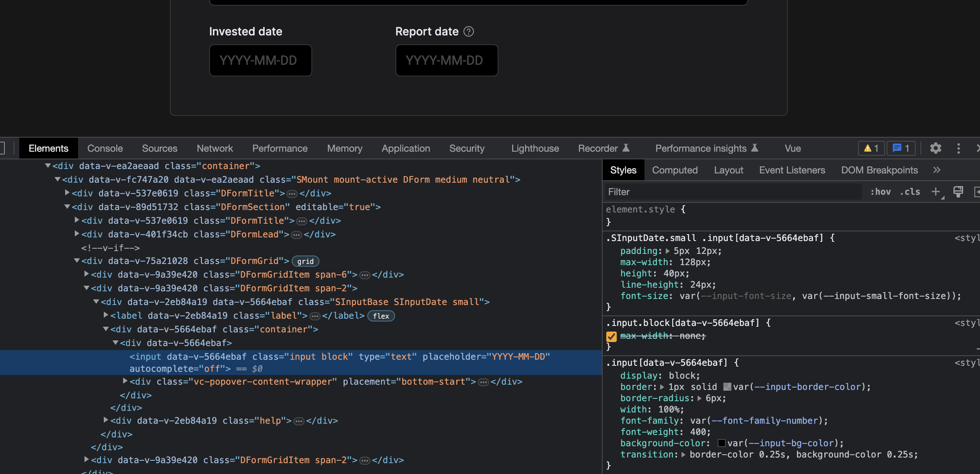980x474 pixels.
Task: Show more Styles pane tabs chevron
Action: click(937, 170)
